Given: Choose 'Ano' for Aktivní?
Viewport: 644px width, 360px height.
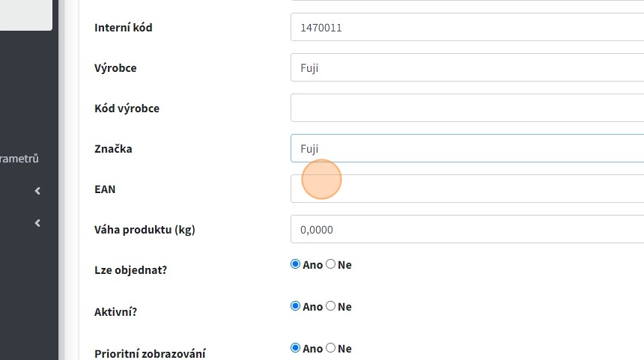Looking at the screenshot, I should pyautogui.click(x=296, y=306).
